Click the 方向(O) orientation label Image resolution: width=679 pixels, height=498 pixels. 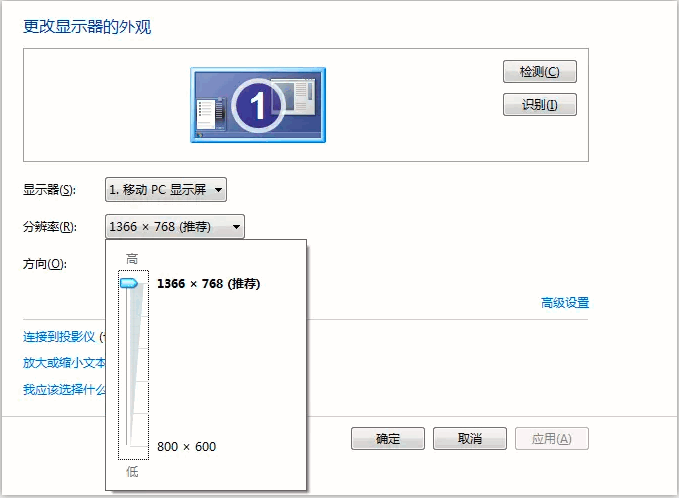coord(45,264)
